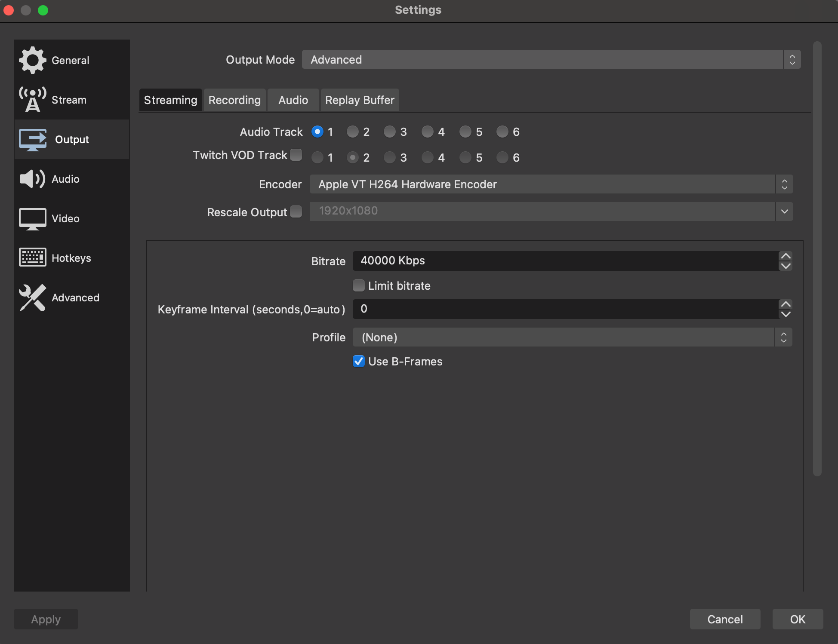Click the Cancel button
This screenshot has height=644, width=838.
(x=725, y=619)
